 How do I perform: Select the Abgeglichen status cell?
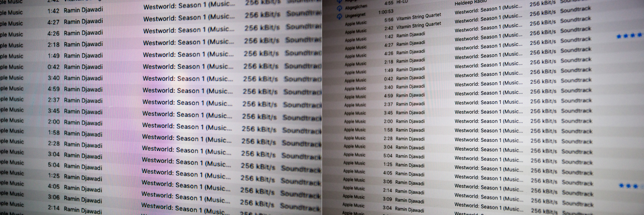pos(356,7)
